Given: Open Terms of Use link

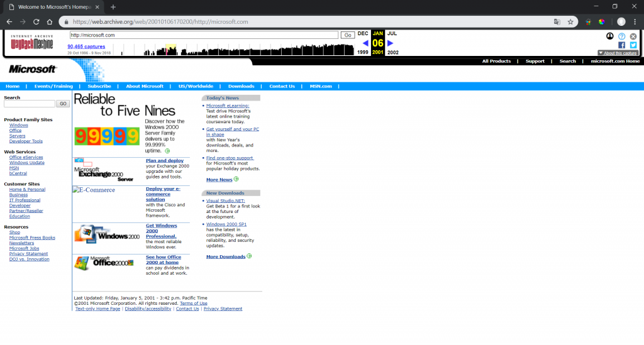Looking at the screenshot, I should pos(194,304).
